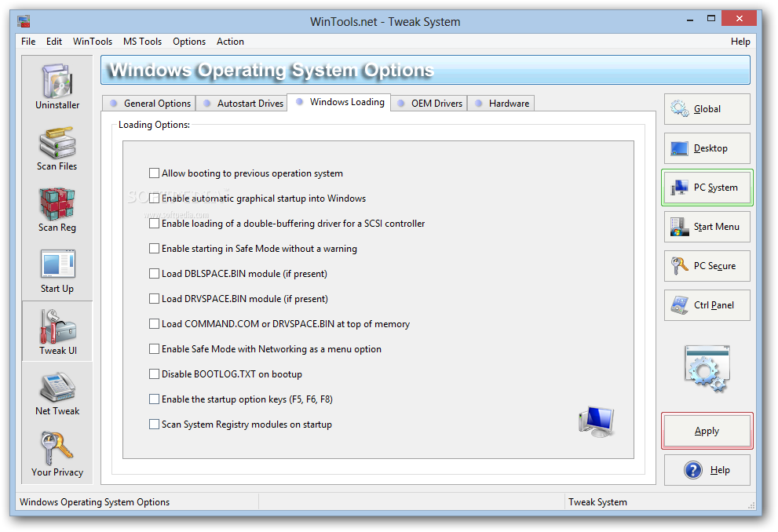Click the blue monitor icon in Loading Options
Viewport: 778px width, 532px height.
597,421
